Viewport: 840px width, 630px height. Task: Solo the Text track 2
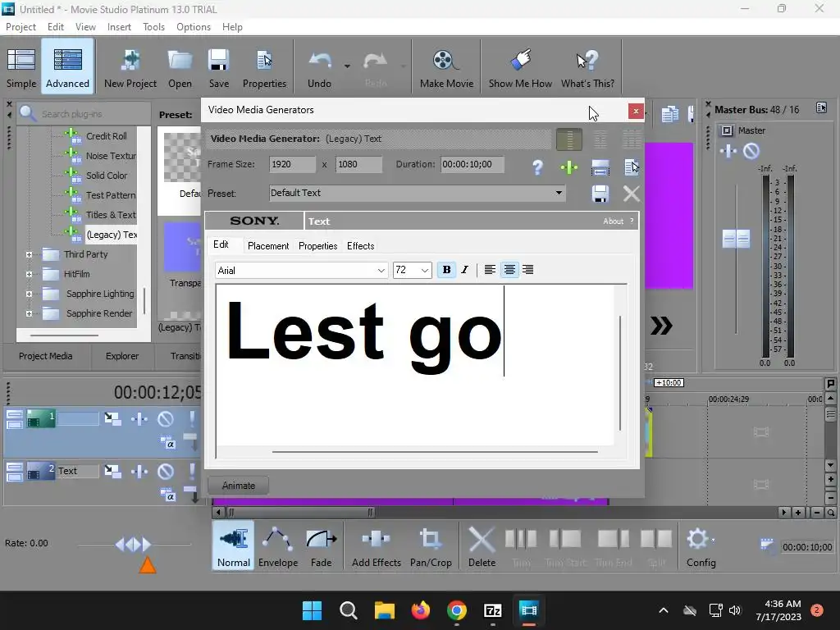pos(192,472)
